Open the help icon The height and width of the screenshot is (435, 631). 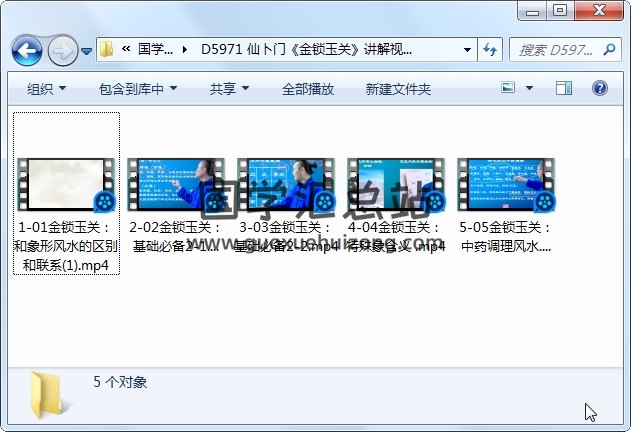(x=599, y=89)
